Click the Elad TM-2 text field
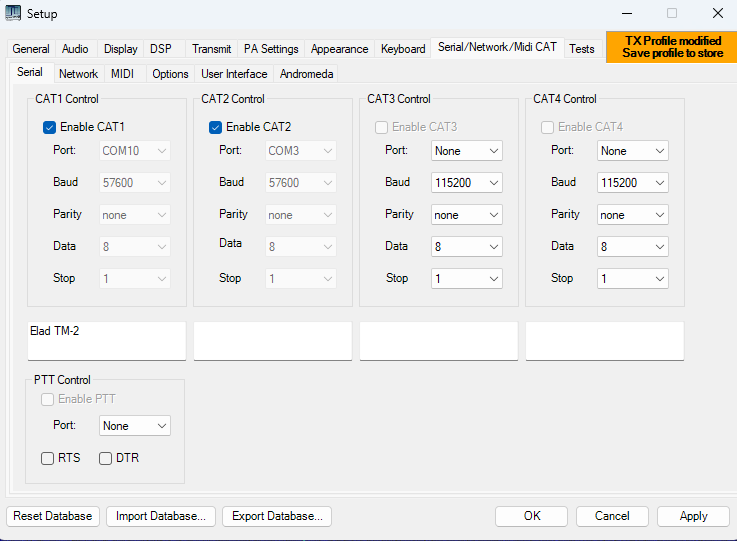737x541 pixels. coord(107,341)
